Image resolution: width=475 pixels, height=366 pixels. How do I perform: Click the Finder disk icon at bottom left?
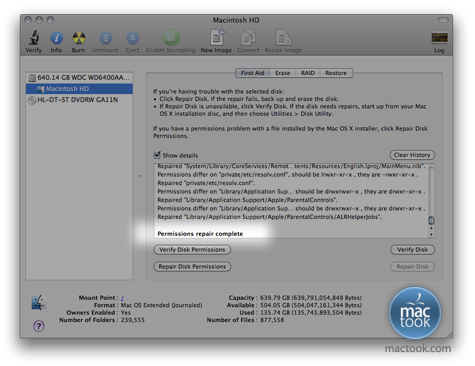coord(39,302)
